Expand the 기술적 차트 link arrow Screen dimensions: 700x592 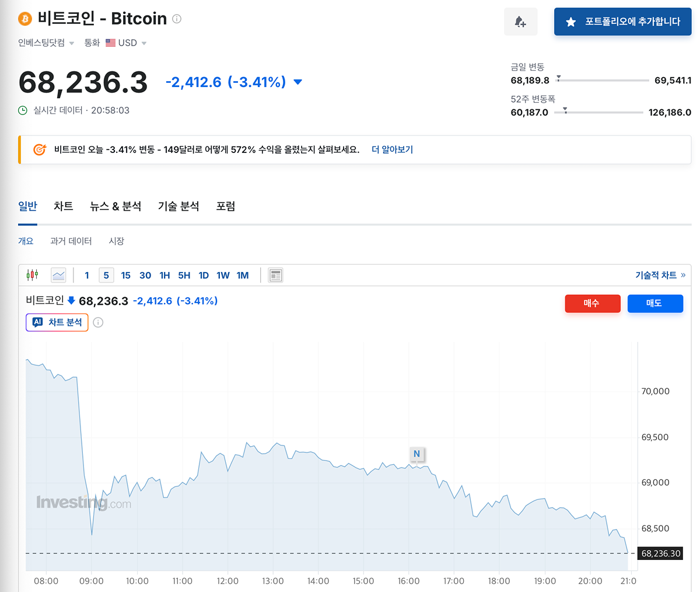point(683,275)
